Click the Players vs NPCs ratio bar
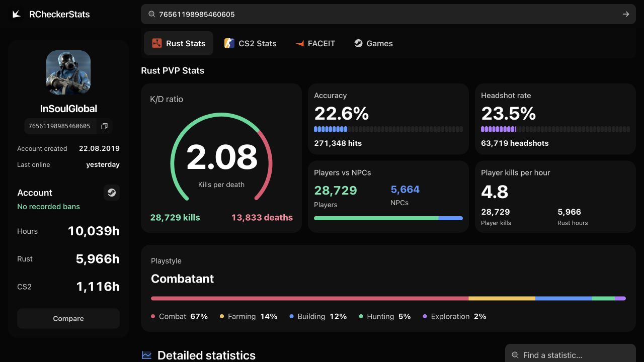Image resolution: width=644 pixels, height=362 pixels. point(388,218)
